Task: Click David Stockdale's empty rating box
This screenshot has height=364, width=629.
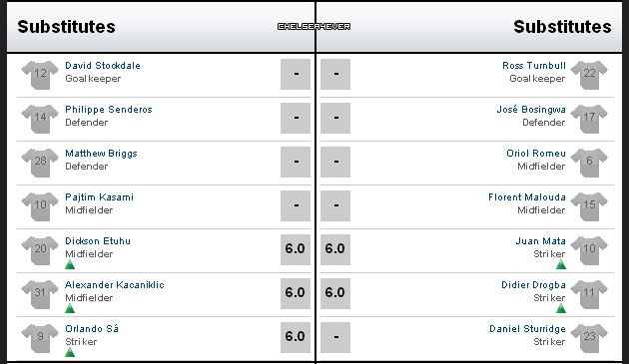Action: [296, 74]
